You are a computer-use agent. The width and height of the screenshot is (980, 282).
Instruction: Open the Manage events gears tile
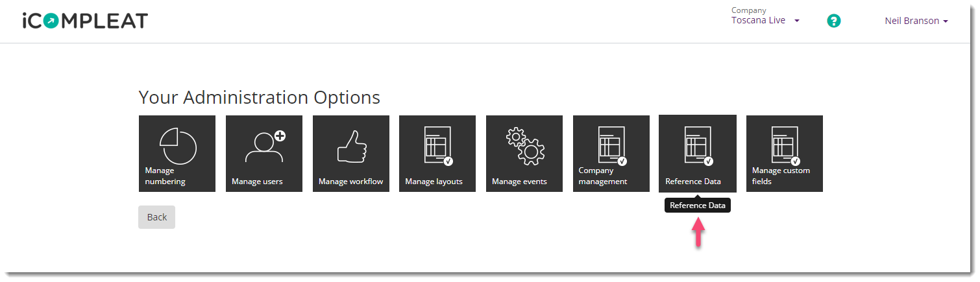pyautogui.click(x=524, y=154)
